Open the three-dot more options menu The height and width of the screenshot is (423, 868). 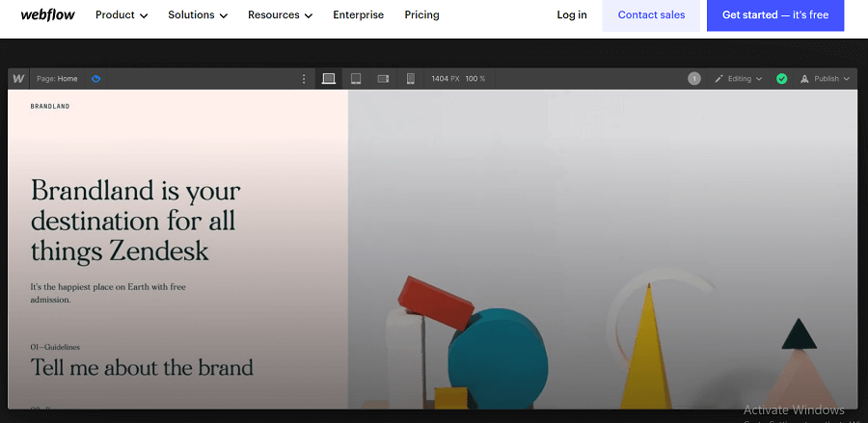pyautogui.click(x=304, y=79)
